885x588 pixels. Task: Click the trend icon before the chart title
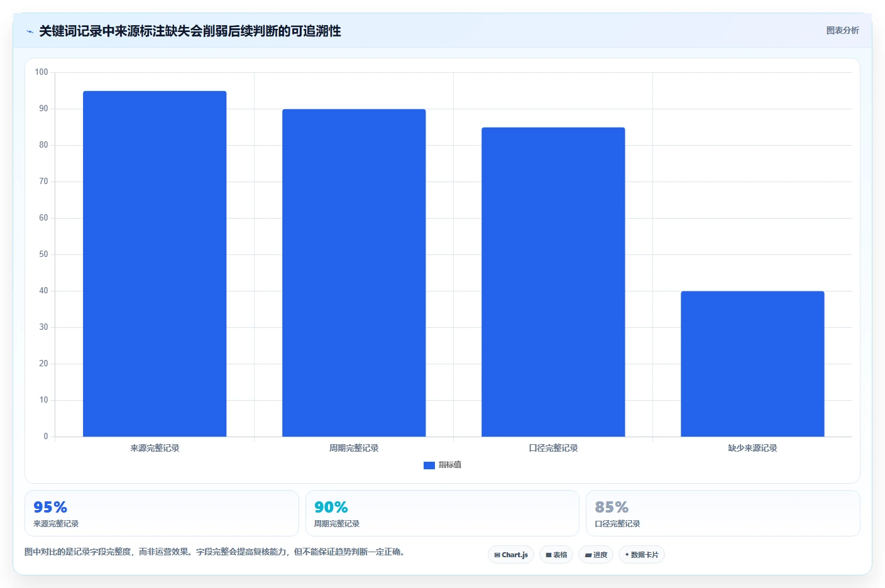30,31
